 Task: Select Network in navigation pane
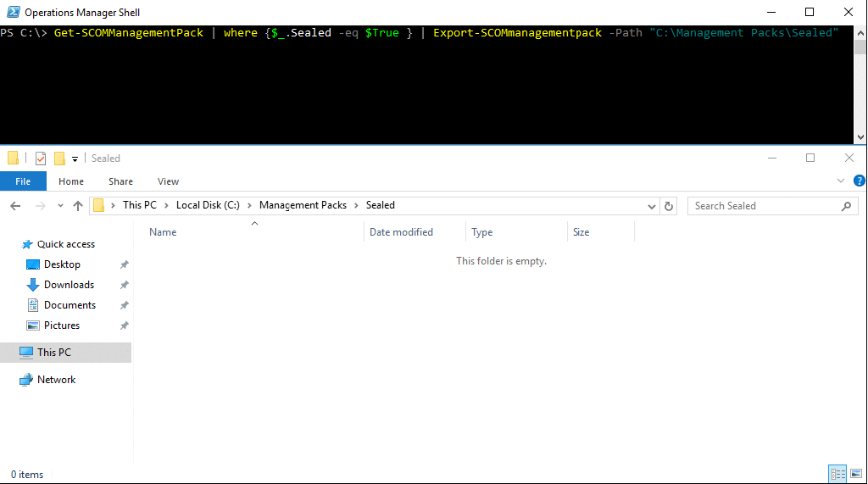(x=57, y=380)
